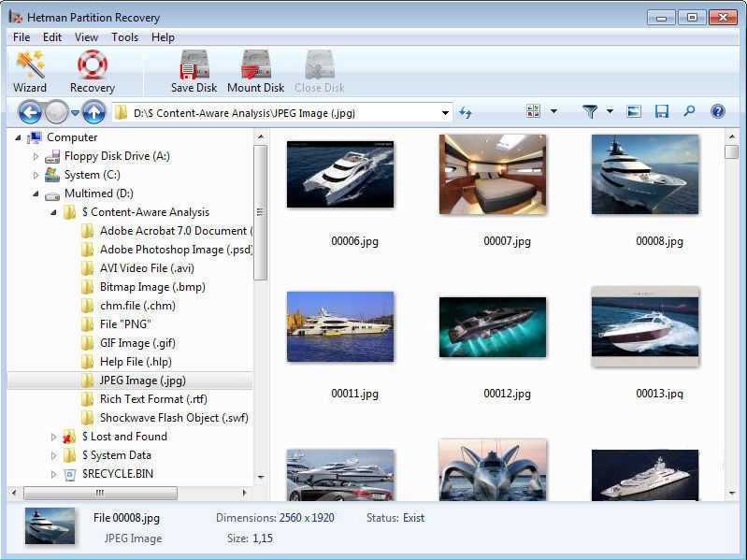Select the 00013.jpg thumbnail
This screenshot has width=747, height=560.
pos(645,326)
